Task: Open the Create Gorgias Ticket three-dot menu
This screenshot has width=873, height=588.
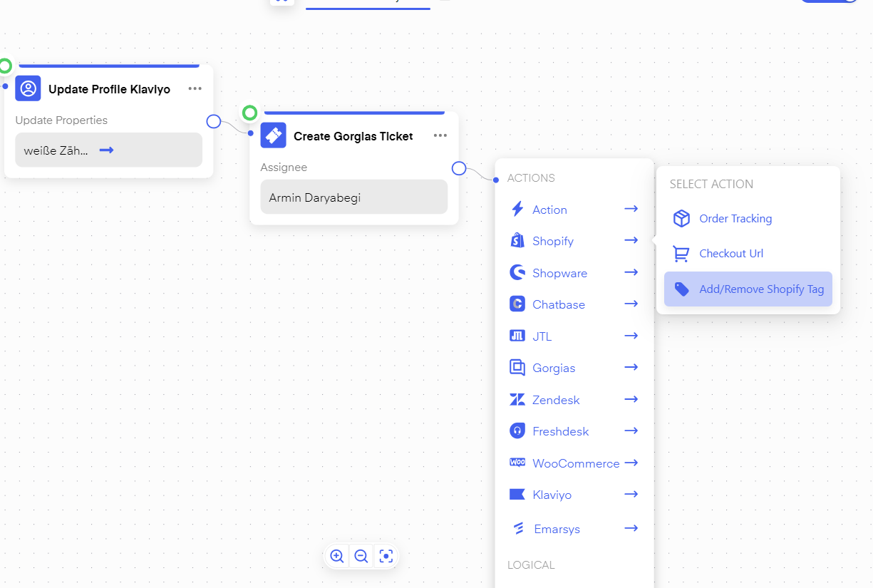Action: click(440, 135)
